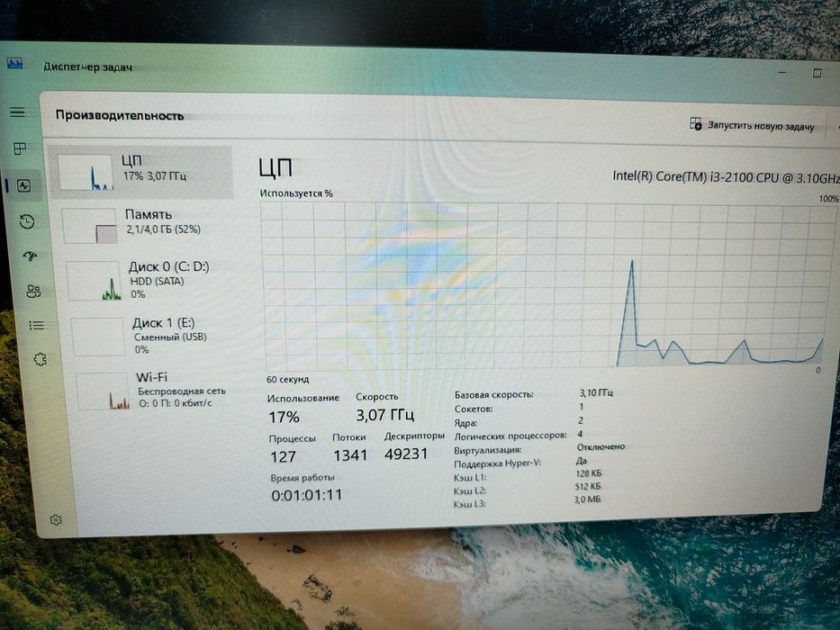Screen dimensions: 840x630
Task: Minimize the Task Manager window
Action: pos(782,72)
